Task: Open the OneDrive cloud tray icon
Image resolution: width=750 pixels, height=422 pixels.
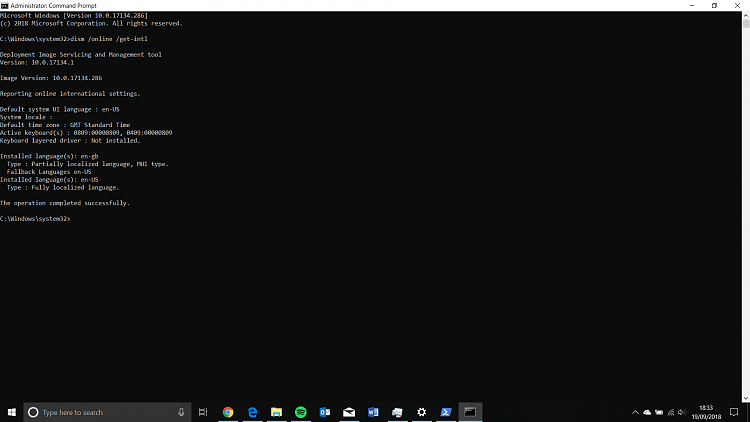Action: [647, 412]
